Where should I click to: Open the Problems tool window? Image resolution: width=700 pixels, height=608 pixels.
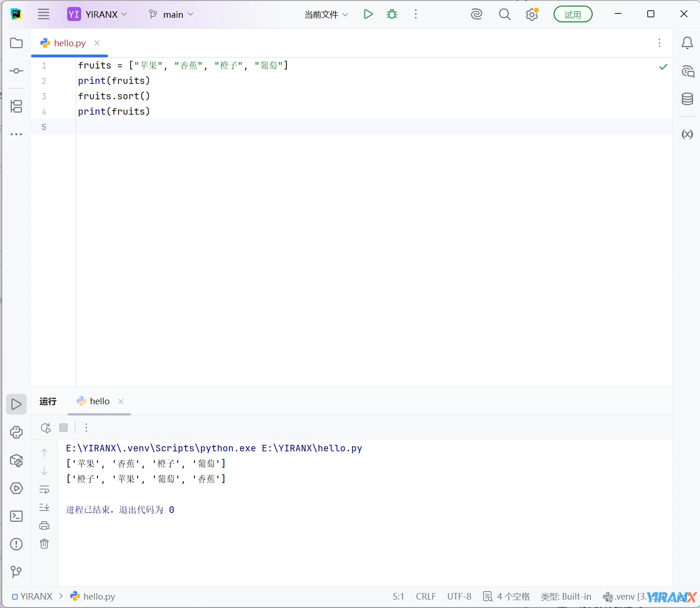coord(16,544)
